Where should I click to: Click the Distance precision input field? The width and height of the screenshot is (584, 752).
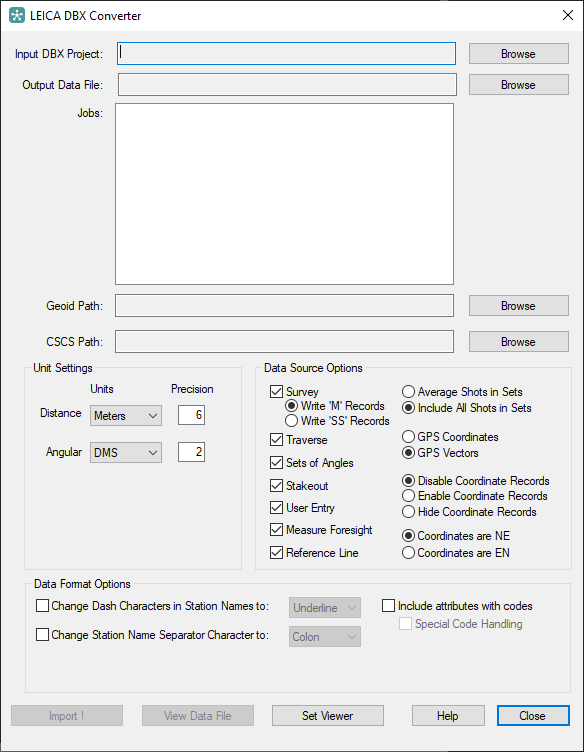pos(191,415)
